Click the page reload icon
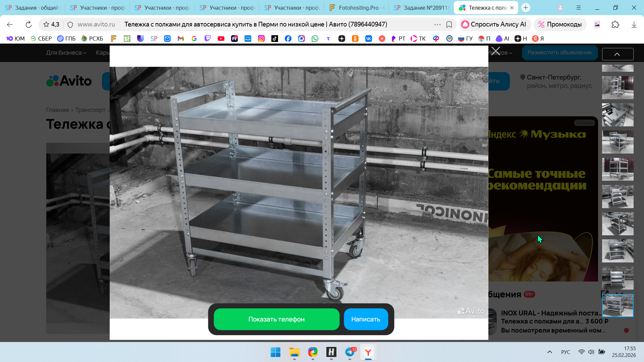 [29, 24]
